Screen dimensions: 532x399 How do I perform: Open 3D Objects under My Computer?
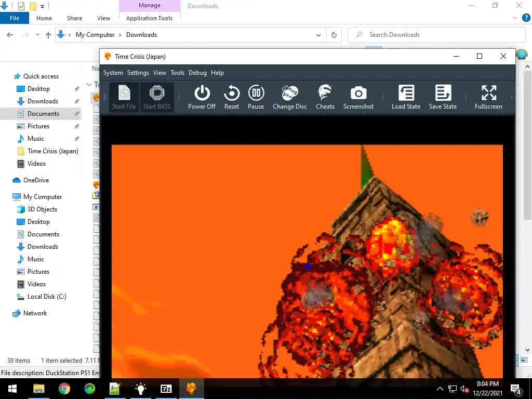pyautogui.click(x=42, y=209)
